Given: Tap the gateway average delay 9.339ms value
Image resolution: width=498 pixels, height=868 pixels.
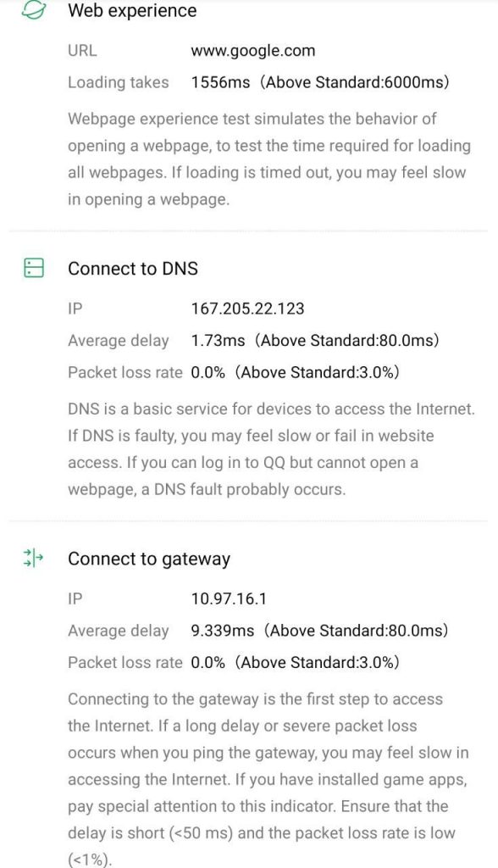Looking at the screenshot, I should pyautogui.click(x=223, y=631).
